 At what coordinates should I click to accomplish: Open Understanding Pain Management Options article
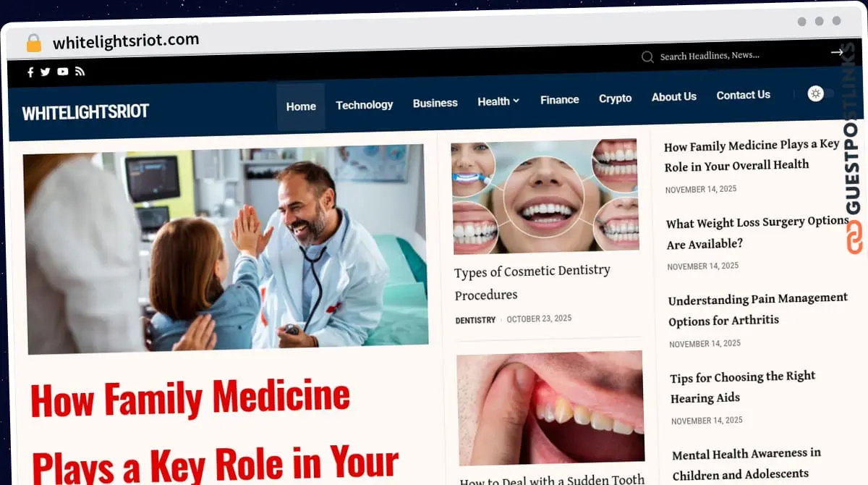coord(758,310)
